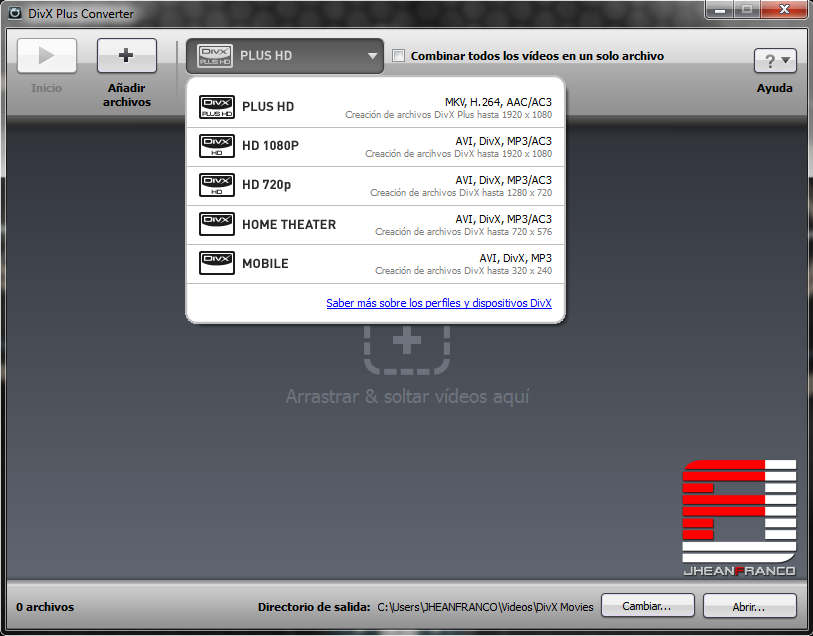
Task: Click the drag-and-drop plus area
Action: coord(407,349)
